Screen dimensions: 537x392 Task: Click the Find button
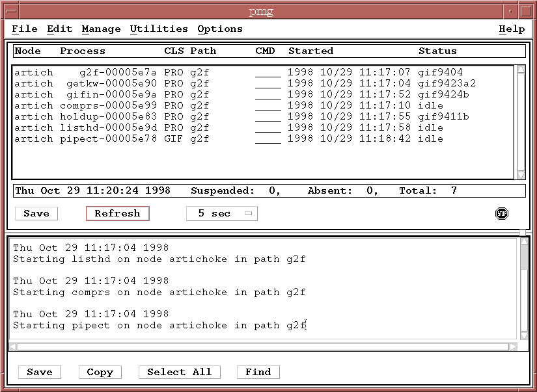click(258, 372)
